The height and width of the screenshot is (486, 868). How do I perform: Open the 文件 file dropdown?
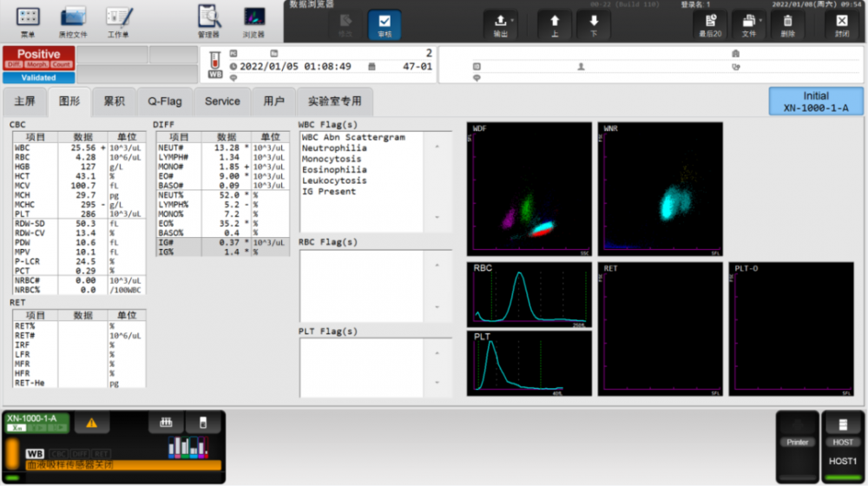tap(748, 23)
